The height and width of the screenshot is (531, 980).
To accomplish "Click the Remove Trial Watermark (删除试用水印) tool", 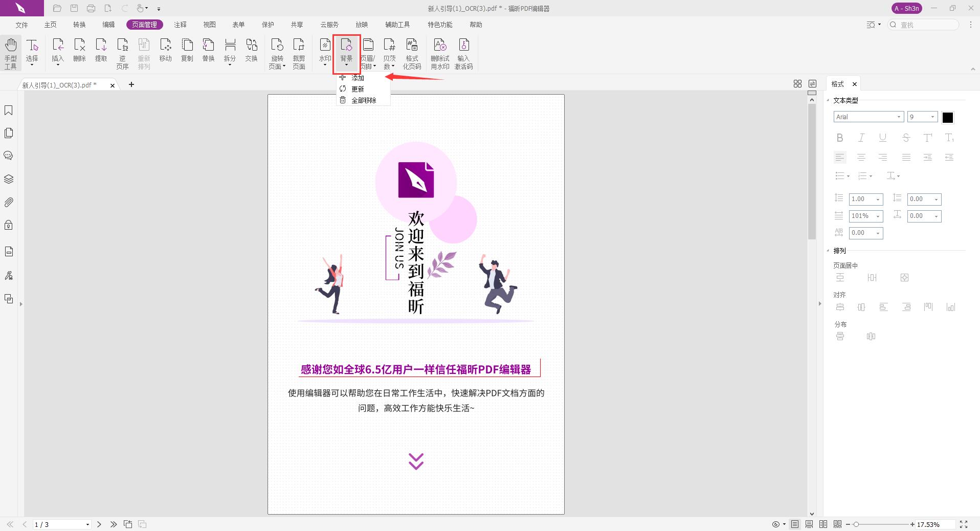I will point(439,51).
